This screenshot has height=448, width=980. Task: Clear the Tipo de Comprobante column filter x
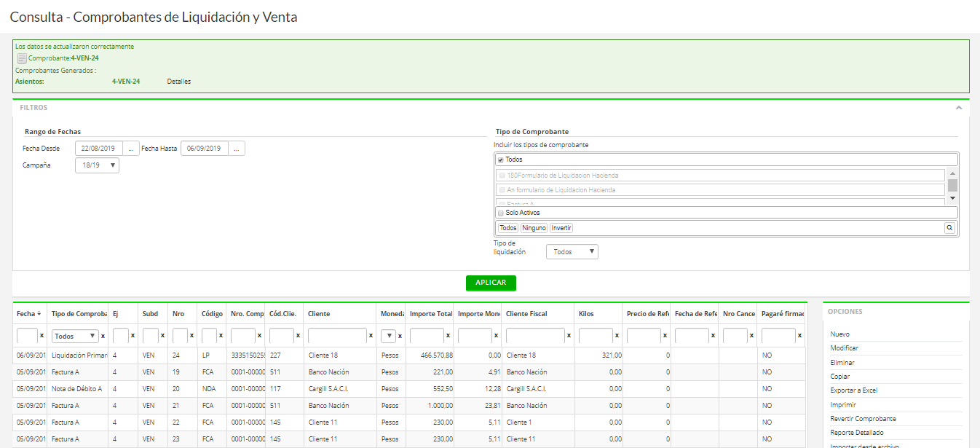[x=103, y=337]
